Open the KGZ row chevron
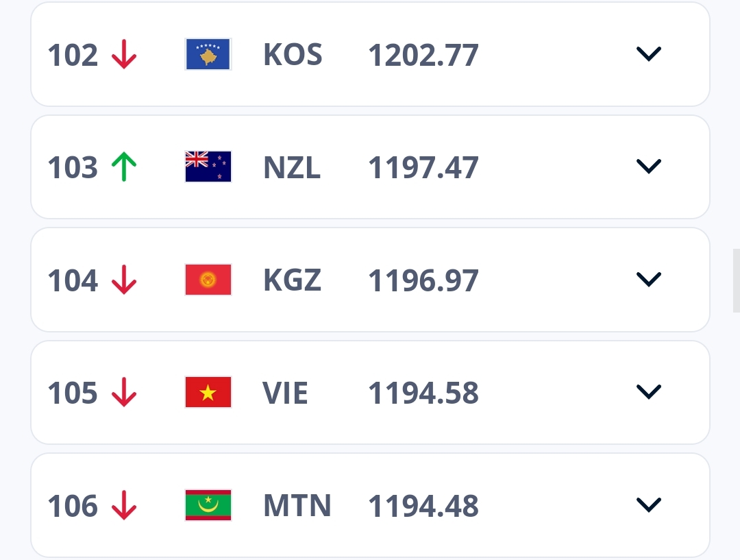 click(x=648, y=280)
